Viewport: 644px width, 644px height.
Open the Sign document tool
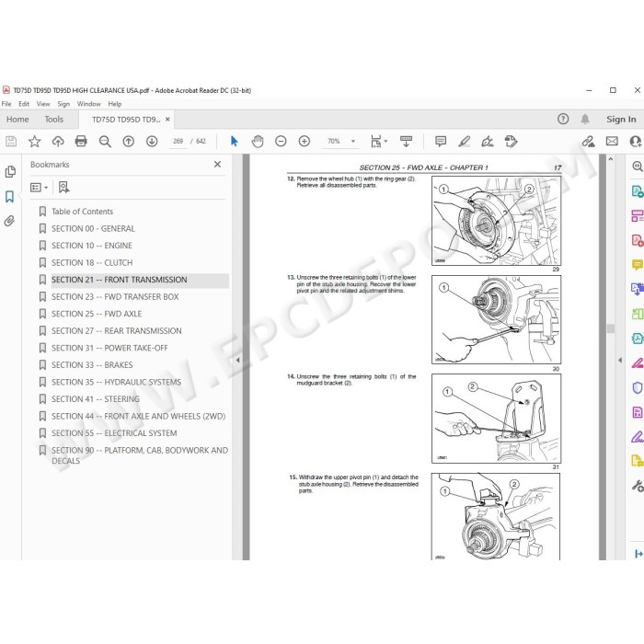(488, 142)
